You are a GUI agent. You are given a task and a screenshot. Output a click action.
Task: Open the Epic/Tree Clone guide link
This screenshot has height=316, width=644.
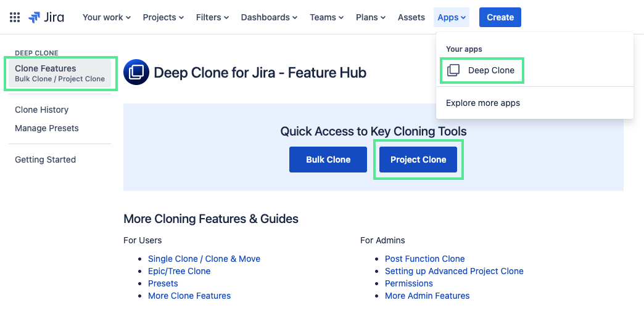179,271
